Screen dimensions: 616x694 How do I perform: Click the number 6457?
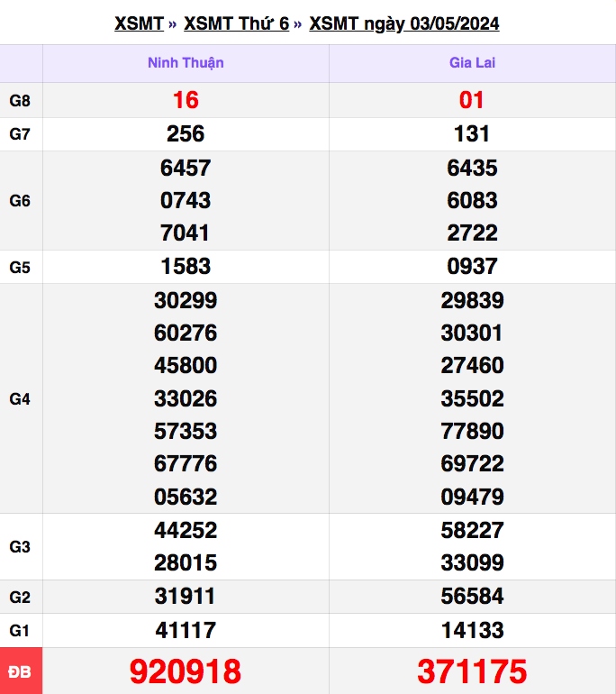tap(186, 168)
